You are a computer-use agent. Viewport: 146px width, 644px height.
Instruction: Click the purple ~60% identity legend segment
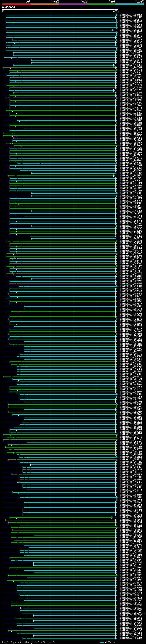(73, 4)
